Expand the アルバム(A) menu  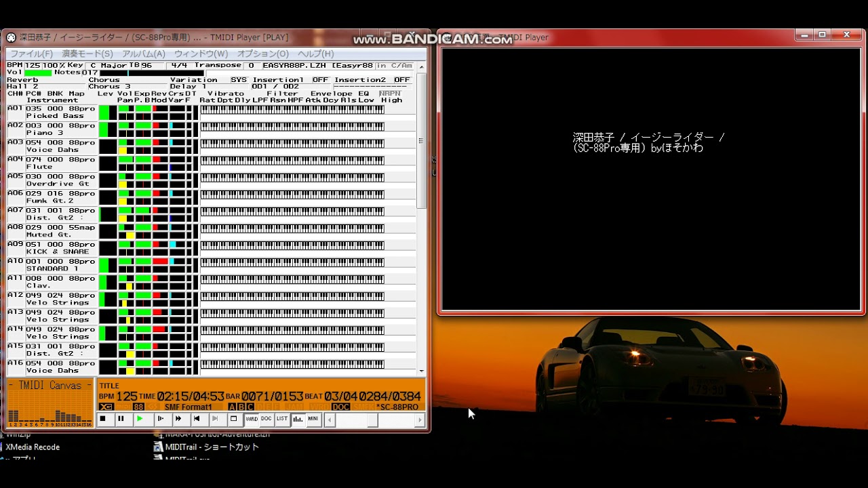[x=143, y=54]
